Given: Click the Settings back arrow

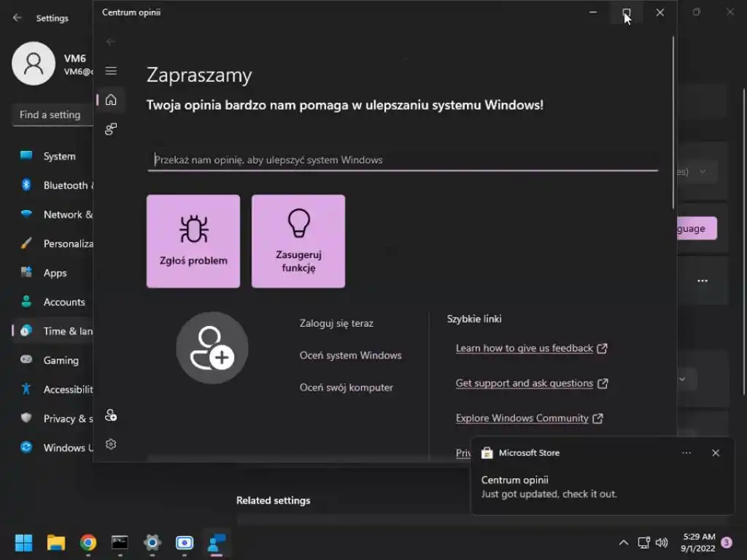Looking at the screenshot, I should 18,18.
